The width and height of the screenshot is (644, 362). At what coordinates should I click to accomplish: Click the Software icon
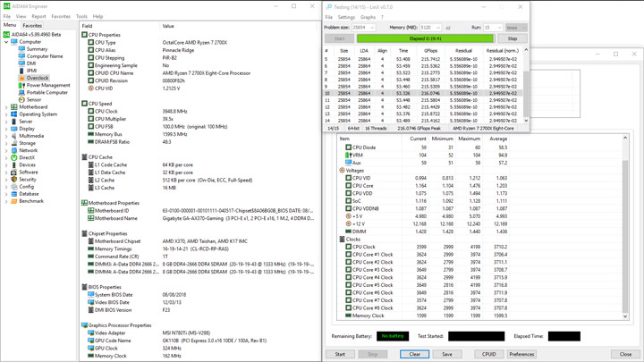14,172
